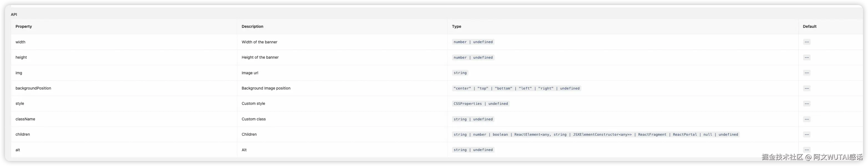This screenshot has height=166, width=868.
Task: Click the Default column header
Action: pyautogui.click(x=809, y=27)
